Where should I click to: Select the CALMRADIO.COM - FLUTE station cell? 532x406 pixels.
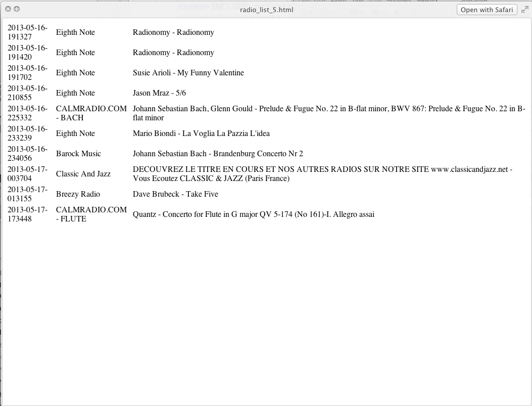click(91, 214)
